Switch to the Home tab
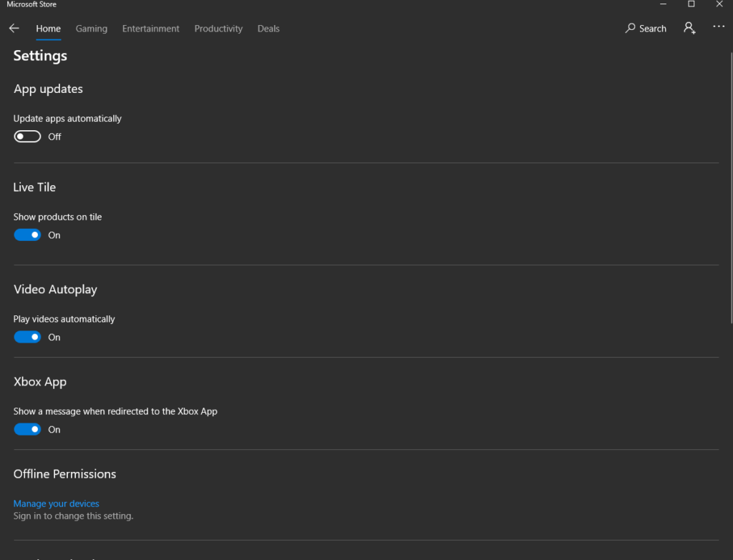This screenshot has height=560, width=733. pyautogui.click(x=48, y=29)
